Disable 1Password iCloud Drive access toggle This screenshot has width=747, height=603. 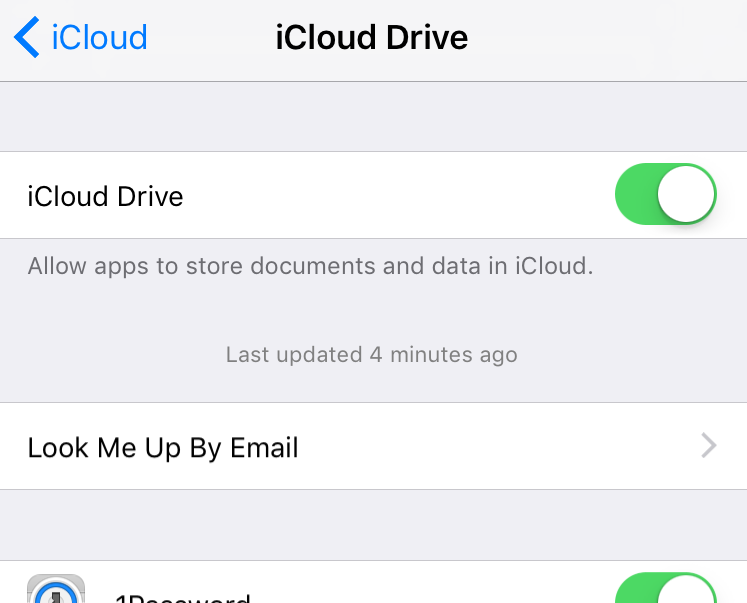[666, 588]
